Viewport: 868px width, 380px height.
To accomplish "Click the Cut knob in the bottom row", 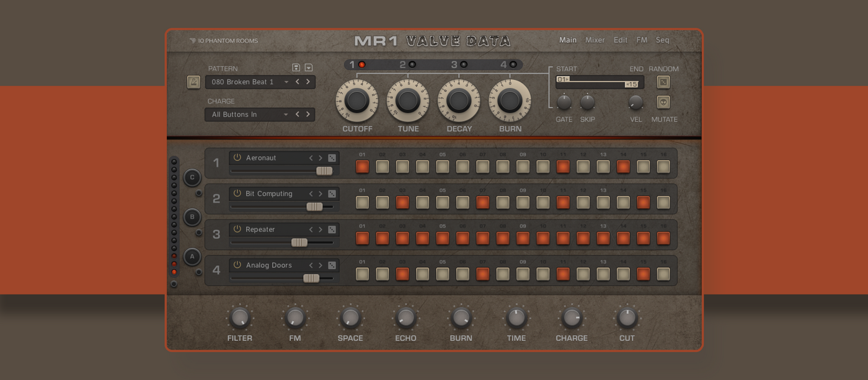I will click(x=627, y=318).
